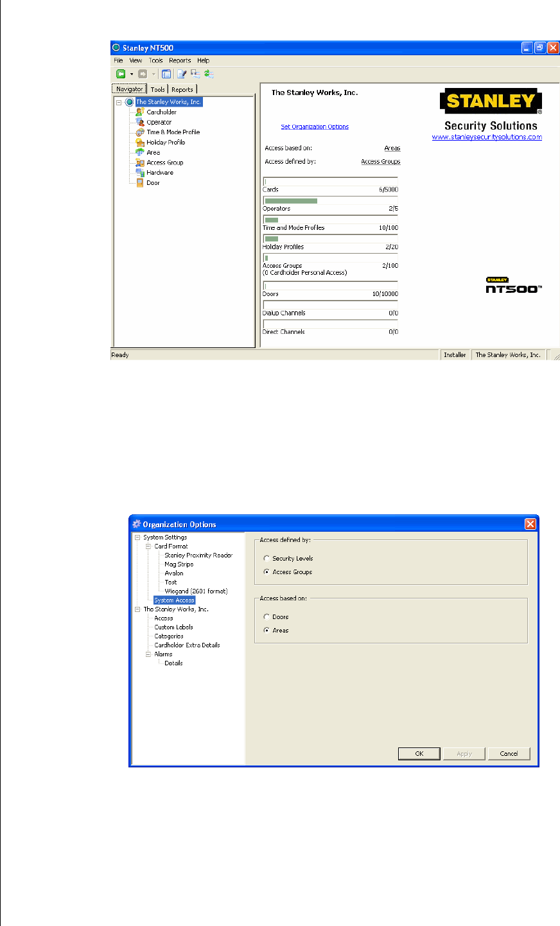560x926 pixels.
Task: Click the edit pencil toolbar icon
Action: click(x=182, y=74)
